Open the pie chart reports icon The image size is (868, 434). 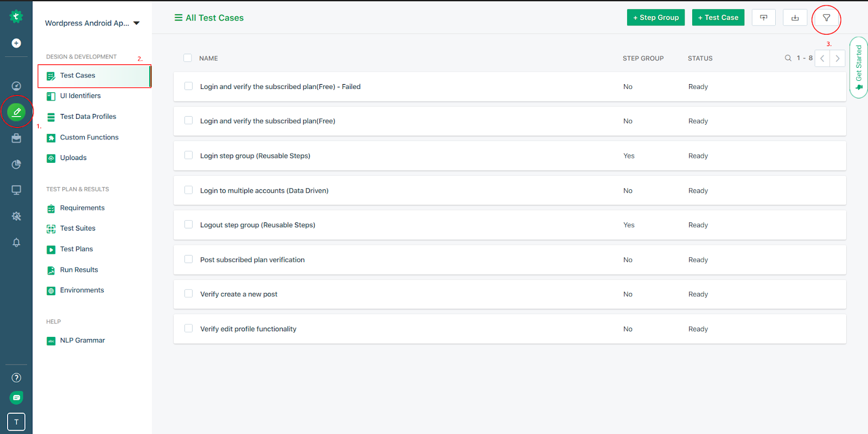tap(16, 164)
